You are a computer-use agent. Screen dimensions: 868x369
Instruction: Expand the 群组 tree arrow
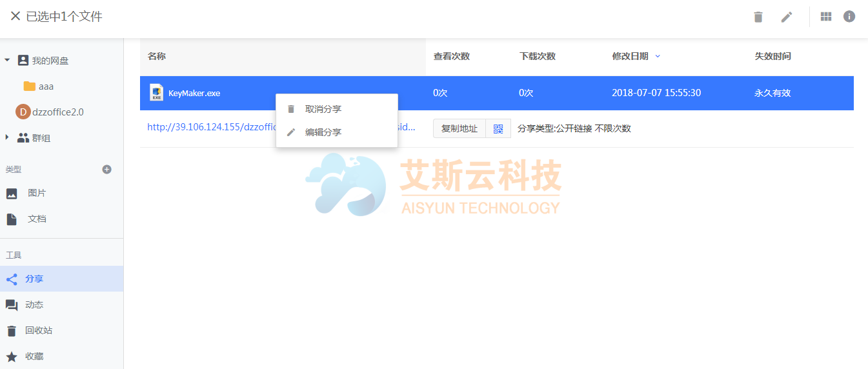coord(7,137)
